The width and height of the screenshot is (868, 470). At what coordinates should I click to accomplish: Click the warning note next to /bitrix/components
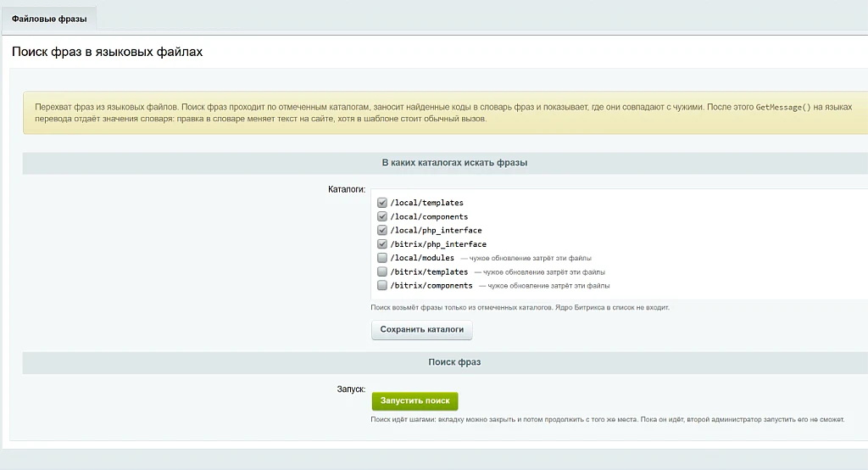click(544, 286)
